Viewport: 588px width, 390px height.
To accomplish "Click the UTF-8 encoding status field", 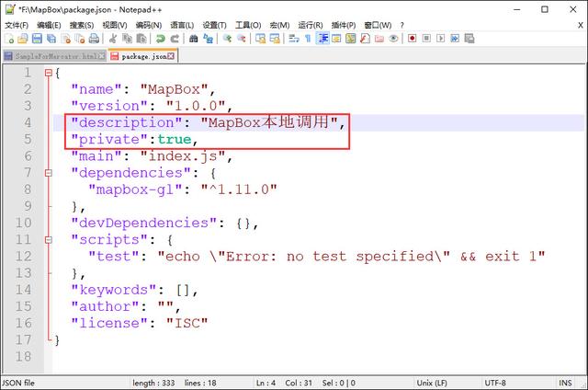I will click(x=495, y=383).
